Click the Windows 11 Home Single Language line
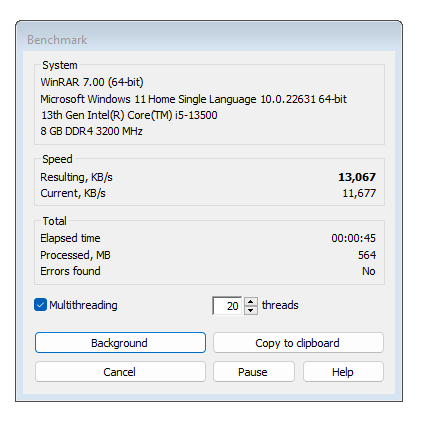The height and width of the screenshot is (431, 422). tap(193, 99)
